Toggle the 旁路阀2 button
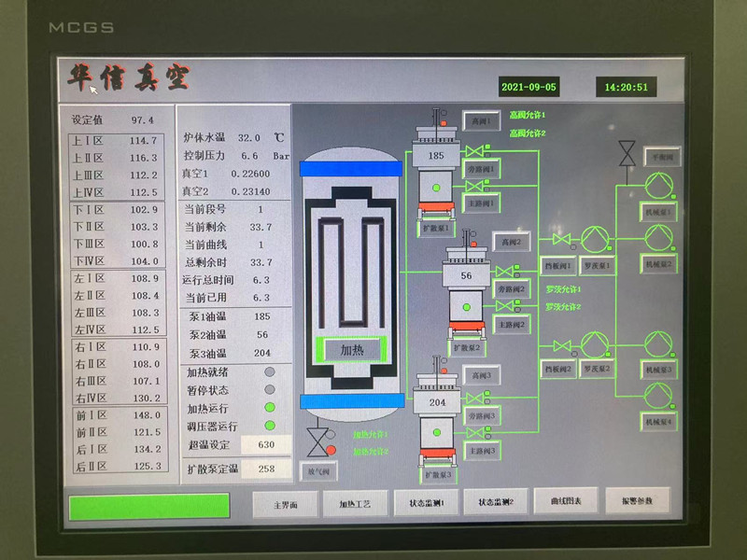The width and height of the screenshot is (747, 560). tap(512, 289)
